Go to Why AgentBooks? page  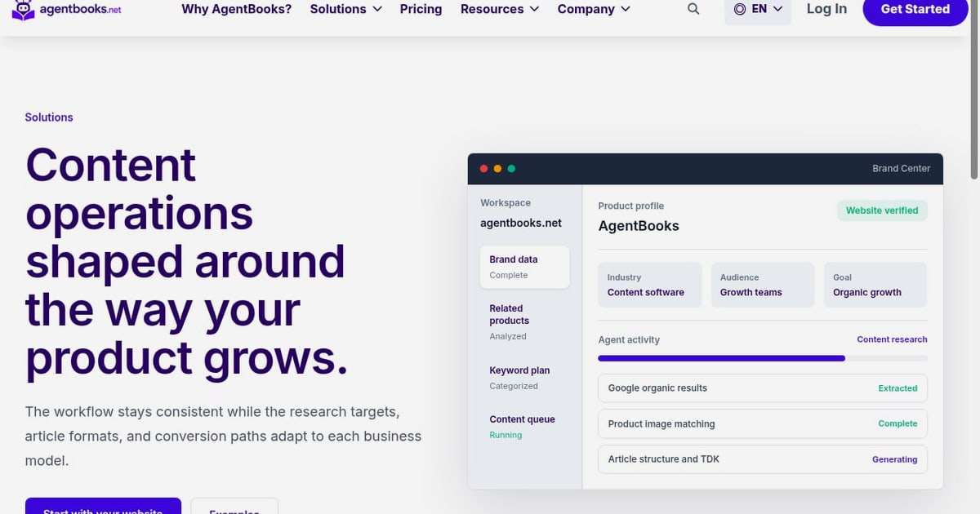pyautogui.click(x=237, y=9)
